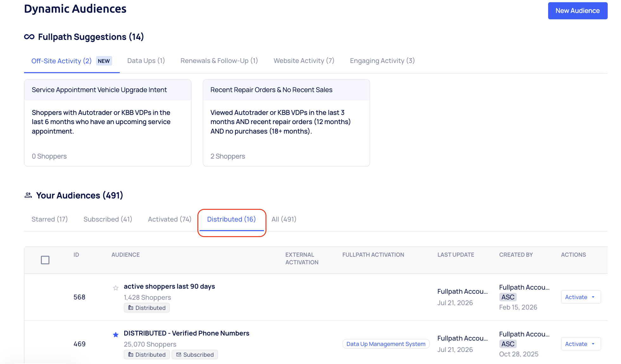Click the Fullpath infinity logo icon
Image resolution: width=621 pixels, height=364 pixels.
29,37
